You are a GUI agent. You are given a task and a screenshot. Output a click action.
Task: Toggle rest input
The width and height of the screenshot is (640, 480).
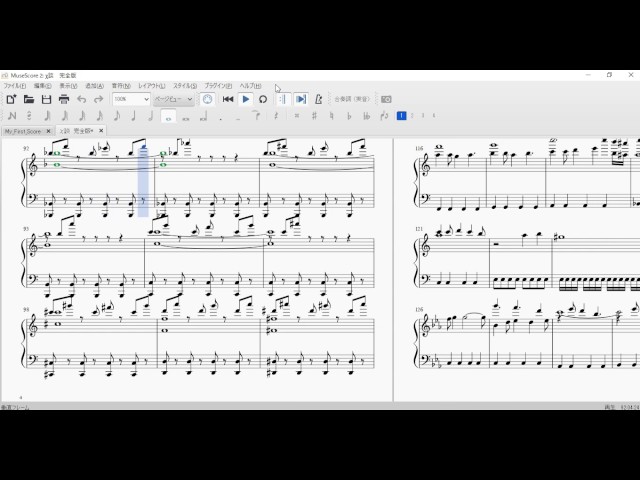point(276,116)
